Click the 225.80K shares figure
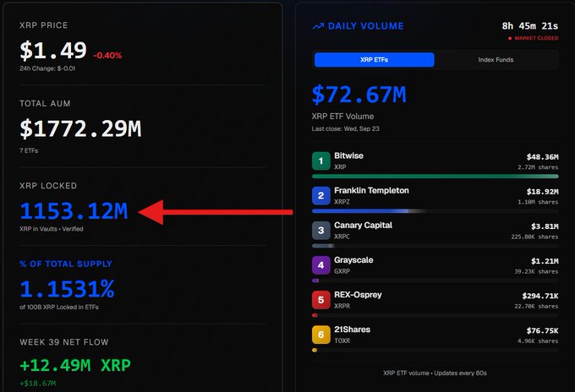 (534, 237)
